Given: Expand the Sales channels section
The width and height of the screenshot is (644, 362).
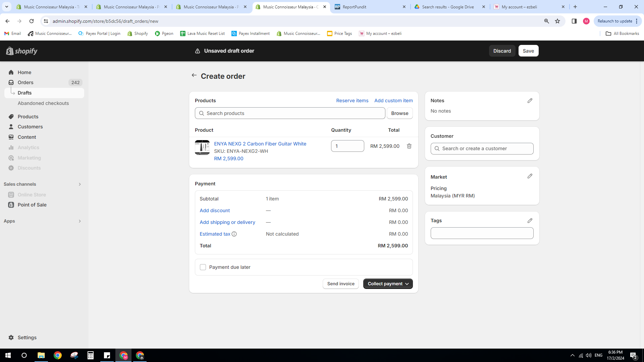Looking at the screenshot, I should point(79,184).
